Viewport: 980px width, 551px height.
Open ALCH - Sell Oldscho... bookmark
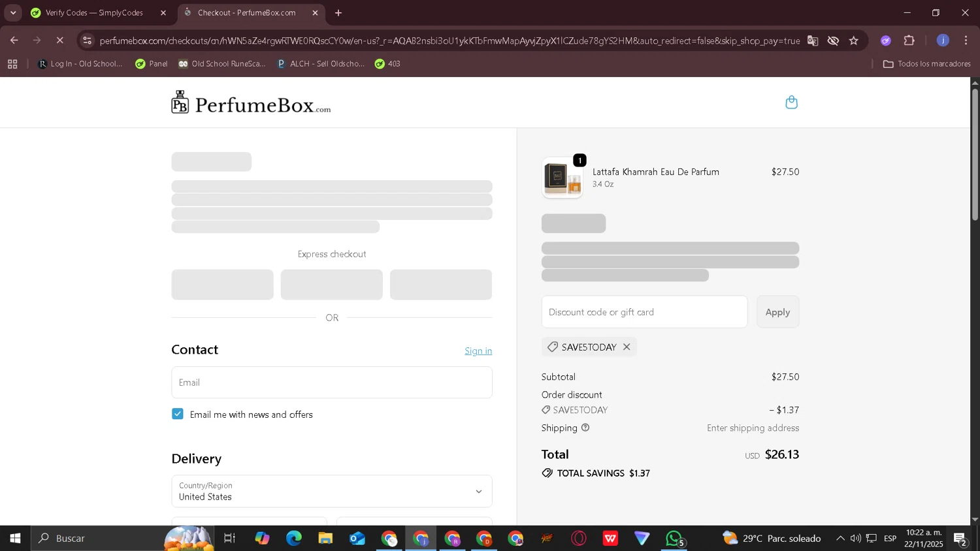(x=321, y=64)
